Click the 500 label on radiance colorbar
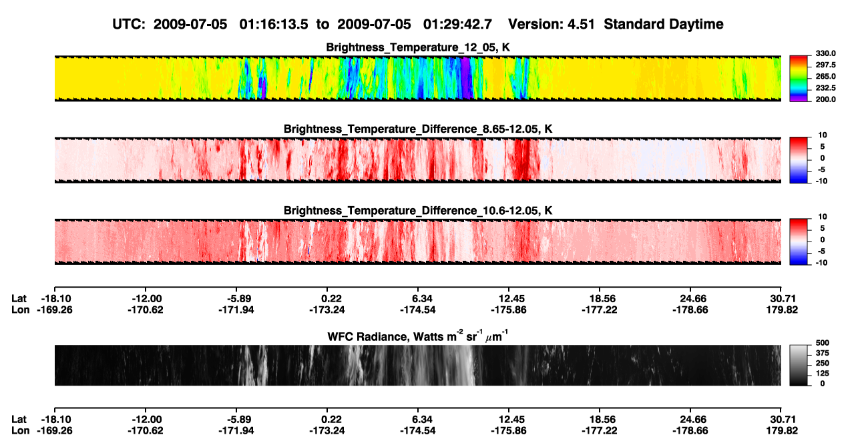Image resolution: width=868 pixels, height=445 pixels. 823,344
